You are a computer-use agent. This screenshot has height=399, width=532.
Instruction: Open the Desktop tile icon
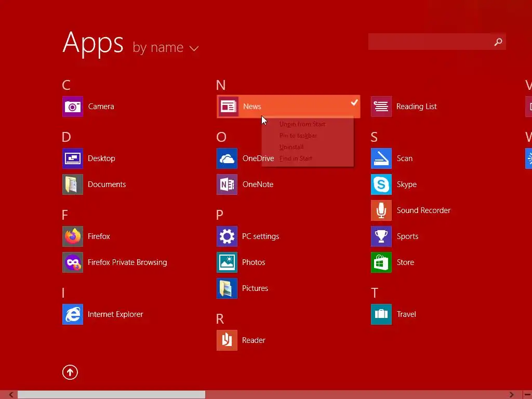pos(73,158)
